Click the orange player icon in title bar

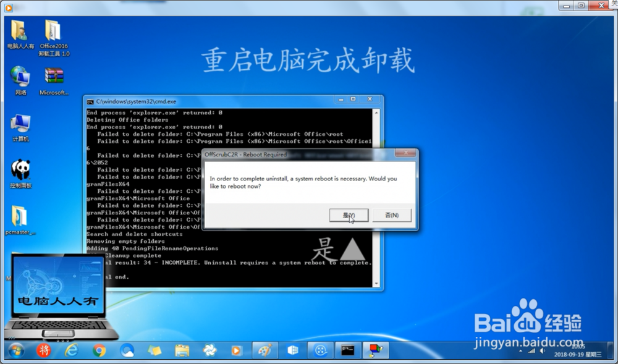pos(9,7)
